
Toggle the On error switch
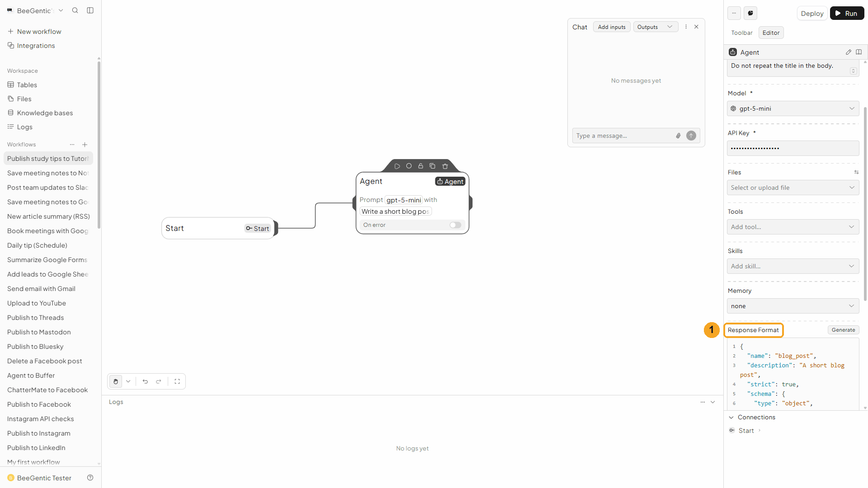pos(455,225)
